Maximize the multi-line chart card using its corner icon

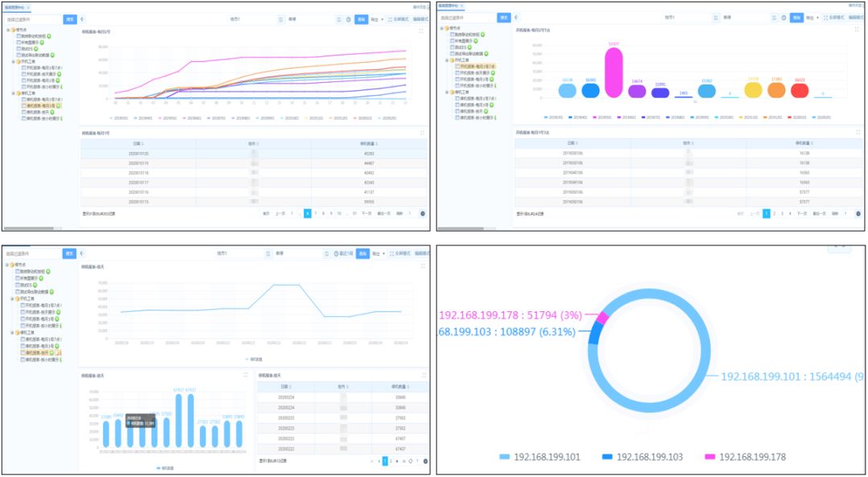[x=421, y=31]
